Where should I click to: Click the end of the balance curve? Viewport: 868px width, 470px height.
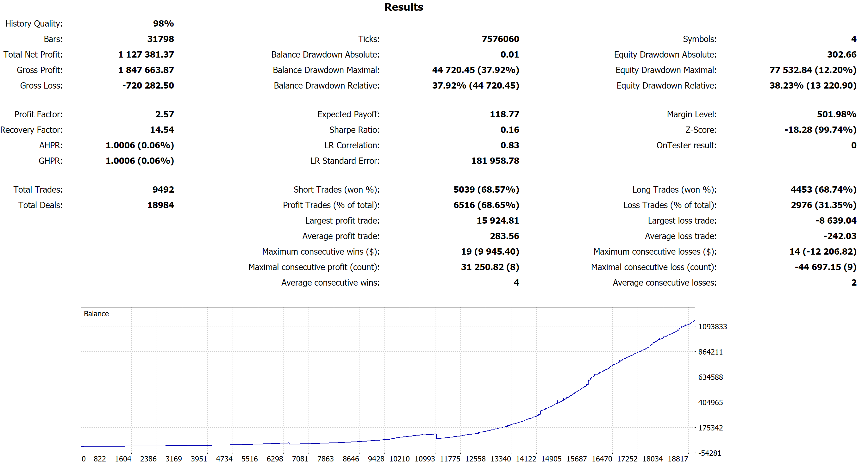pyautogui.click(x=694, y=321)
